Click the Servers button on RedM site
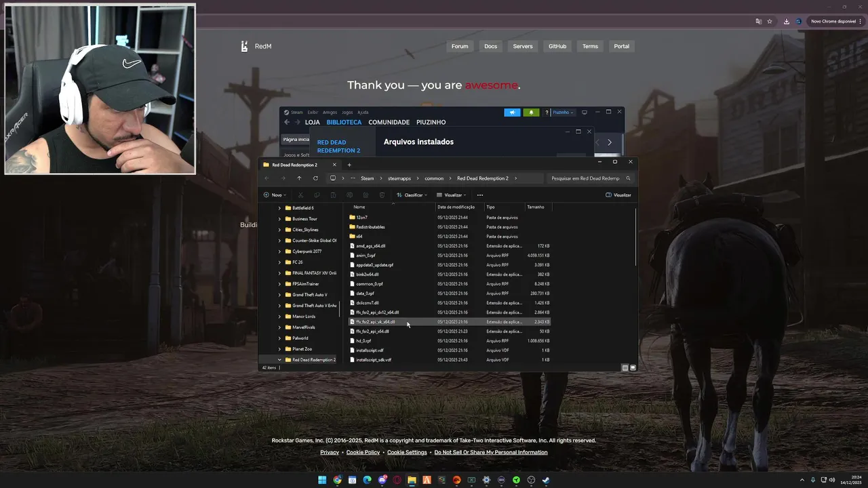This screenshot has width=868, height=488. coord(523,46)
